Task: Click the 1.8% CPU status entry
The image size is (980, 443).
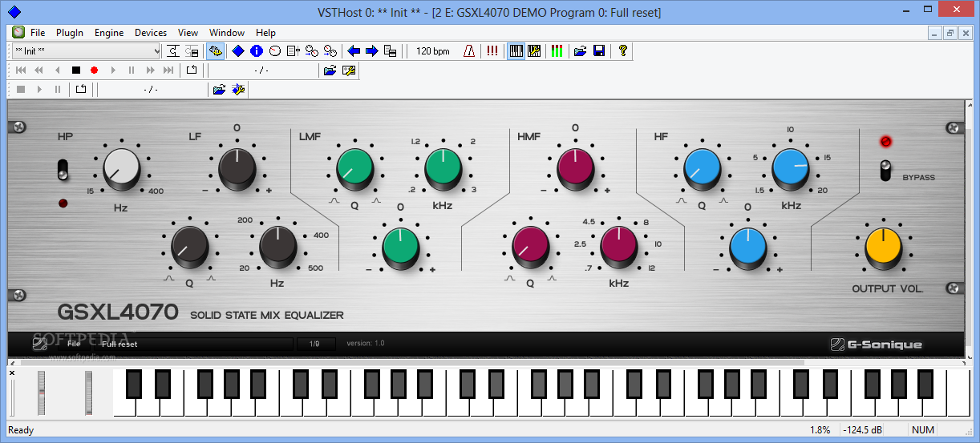Action: [820, 430]
